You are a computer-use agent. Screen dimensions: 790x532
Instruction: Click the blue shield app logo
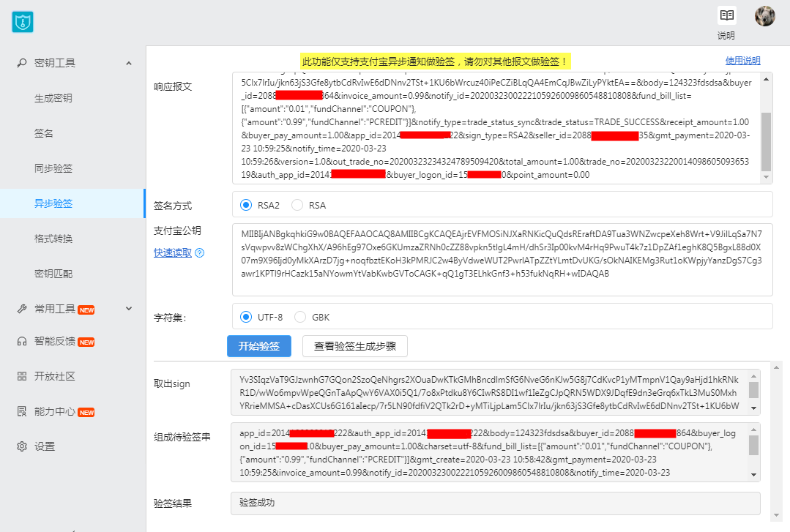[23, 22]
